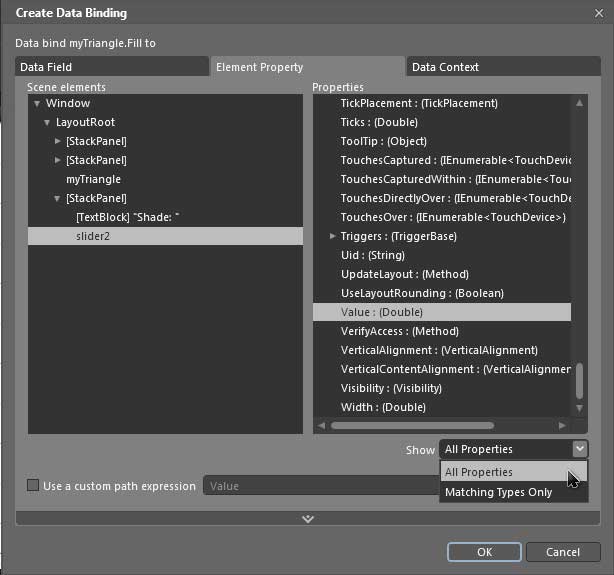Select TouchesDirectlyOver property

(x=442, y=198)
